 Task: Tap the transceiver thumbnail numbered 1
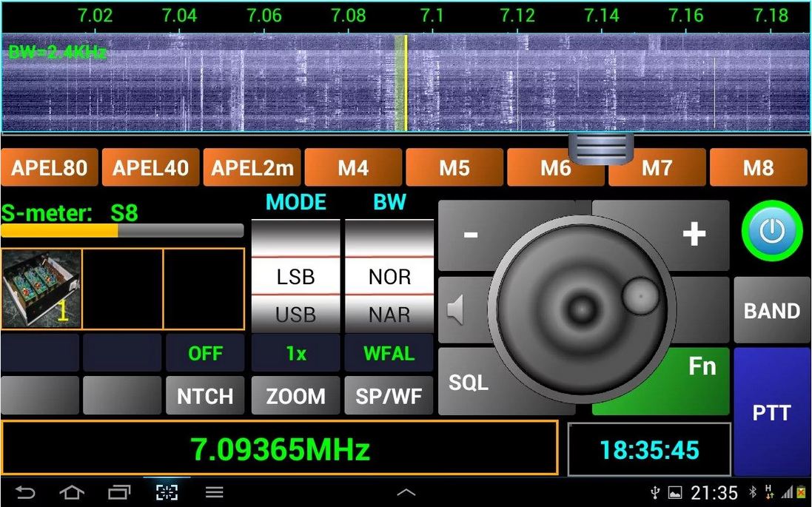click(x=41, y=289)
